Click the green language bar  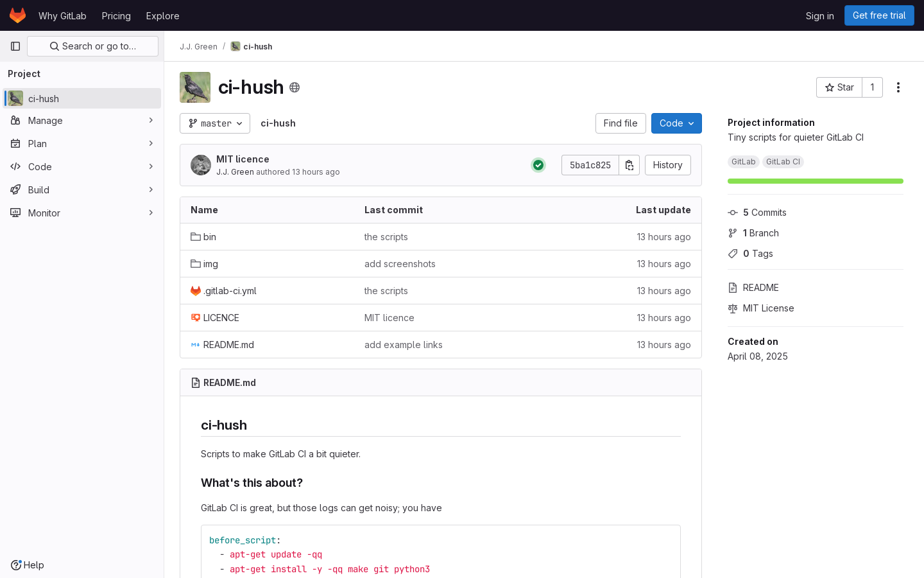816,181
